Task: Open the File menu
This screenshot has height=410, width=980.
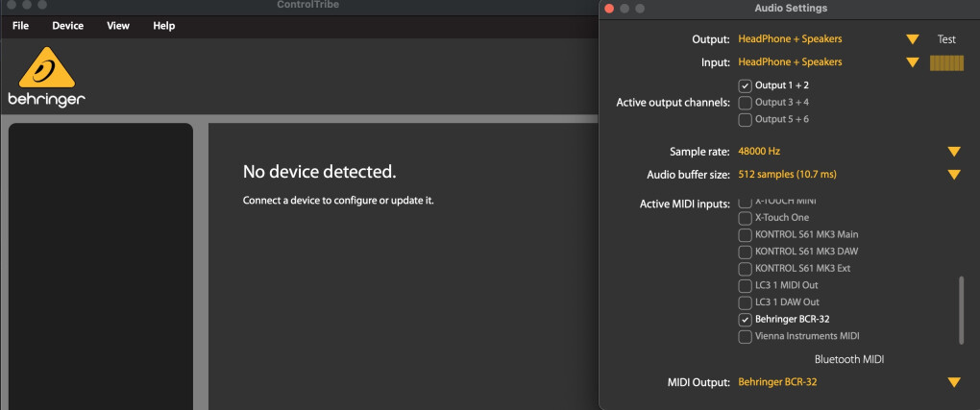Action: click(x=20, y=26)
